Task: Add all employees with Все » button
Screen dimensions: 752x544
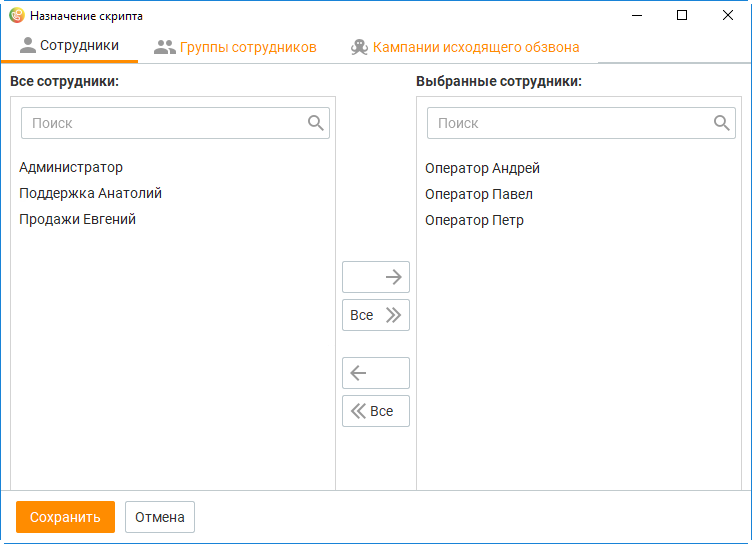Action: (376, 315)
